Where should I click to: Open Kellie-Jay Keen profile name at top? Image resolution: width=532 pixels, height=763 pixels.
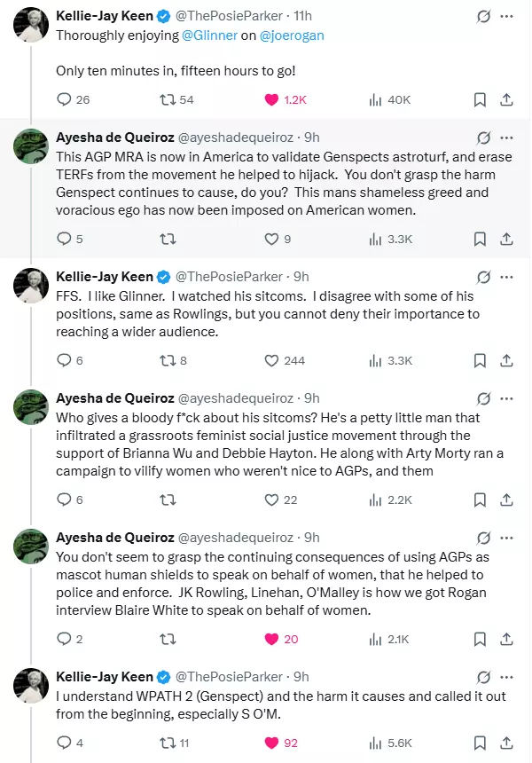click(x=105, y=16)
